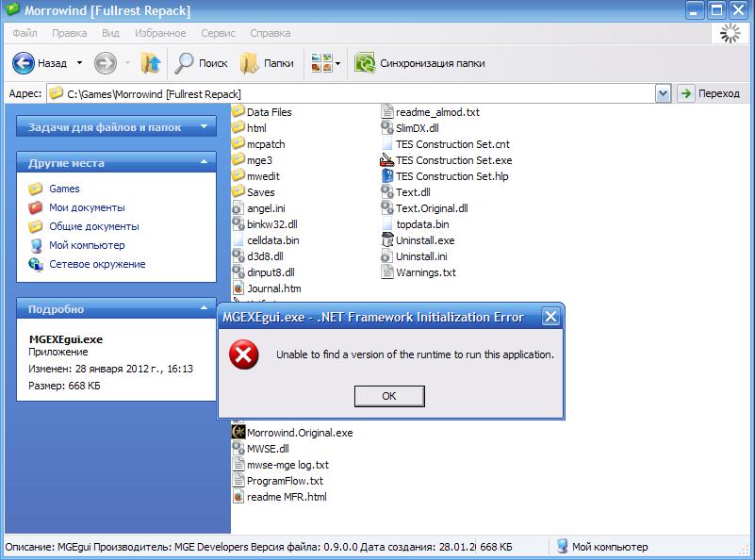Select the celldata.bin file icon
Screen dimensions: 755x560
(238, 239)
